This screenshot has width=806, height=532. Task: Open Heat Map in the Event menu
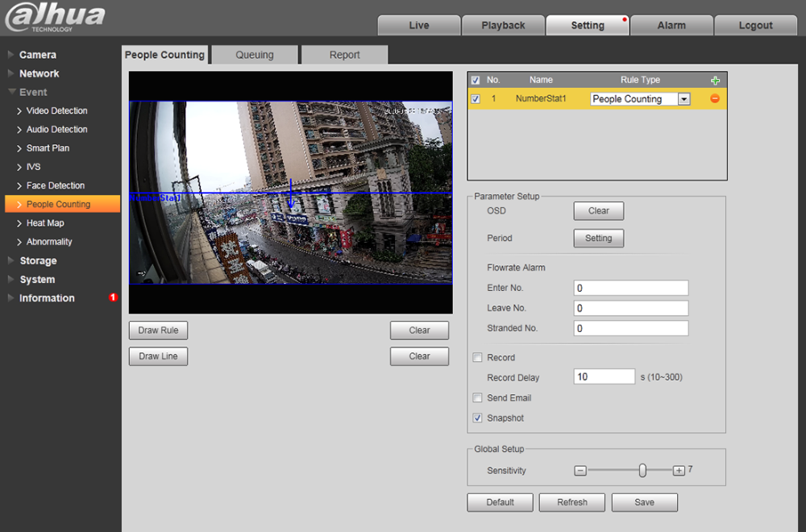[x=45, y=223]
